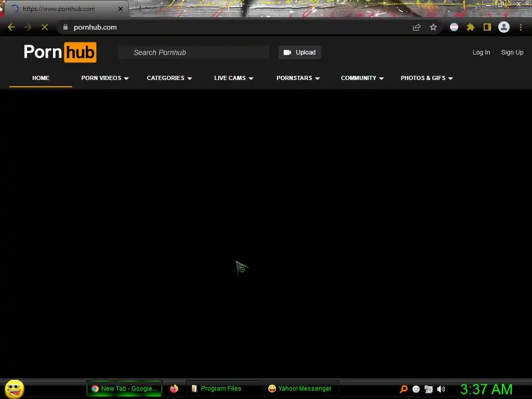Click the Log In link
532x399 pixels.
481,52
